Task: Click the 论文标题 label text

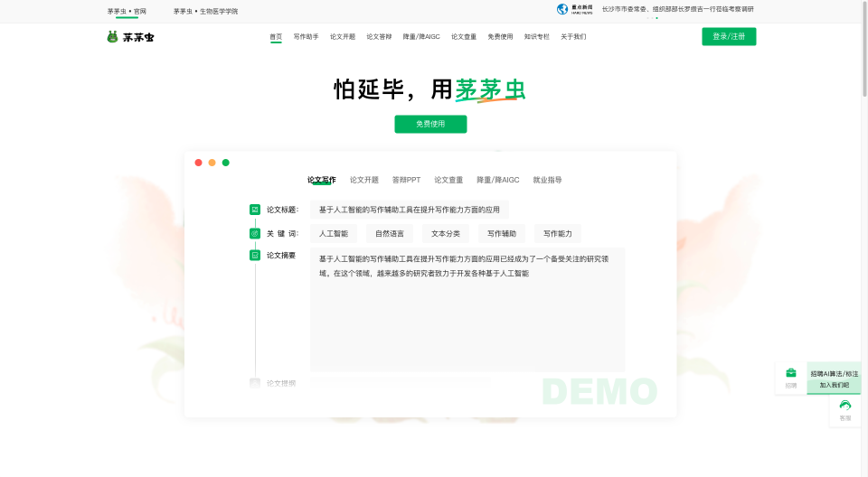Action: 282,210
